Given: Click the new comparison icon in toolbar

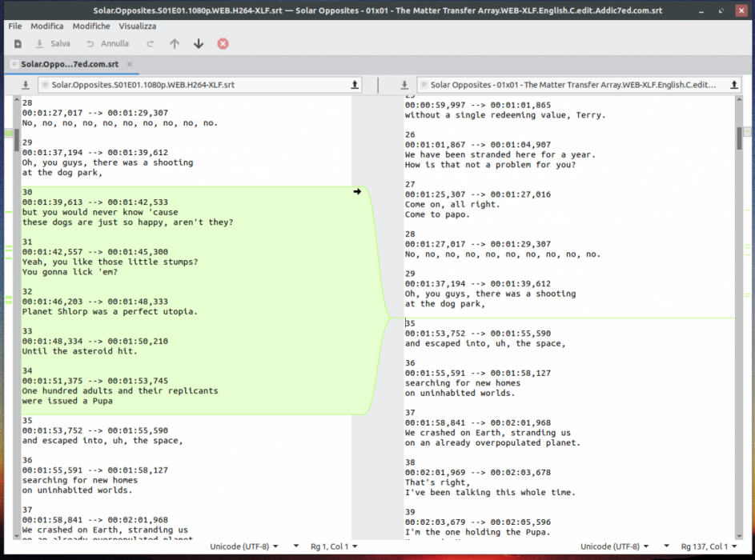Looking at the screenshot, I should [x=18, y=44].
